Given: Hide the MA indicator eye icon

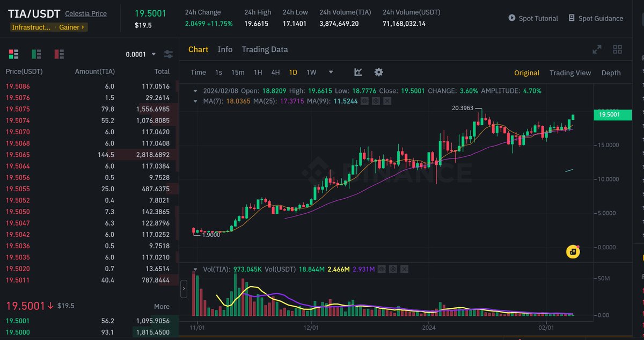Looking at the screenshot, I should pos(364,101).
